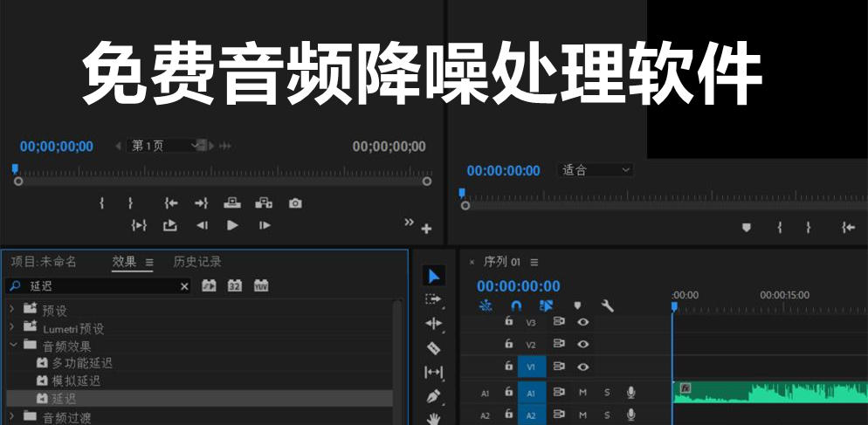Open timeline display settings wrench
This screenshot has height=425, width=868.
(607, 305)
